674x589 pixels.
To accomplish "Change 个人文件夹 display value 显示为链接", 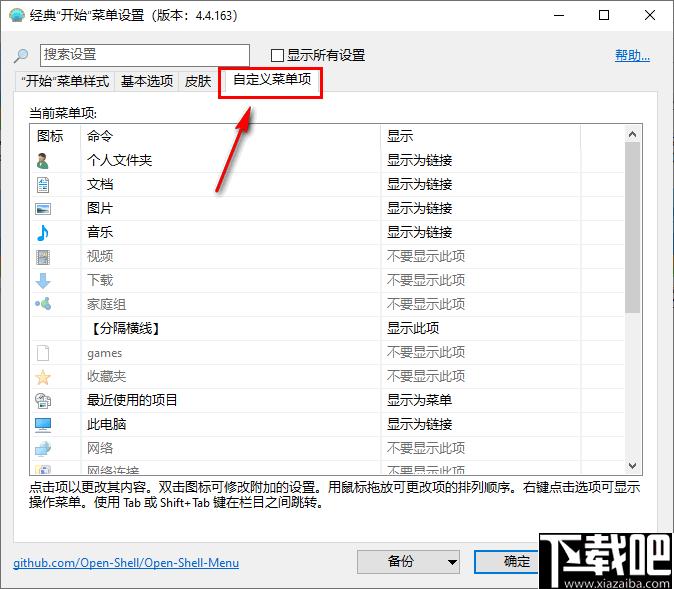I will (x=420, y=161).
